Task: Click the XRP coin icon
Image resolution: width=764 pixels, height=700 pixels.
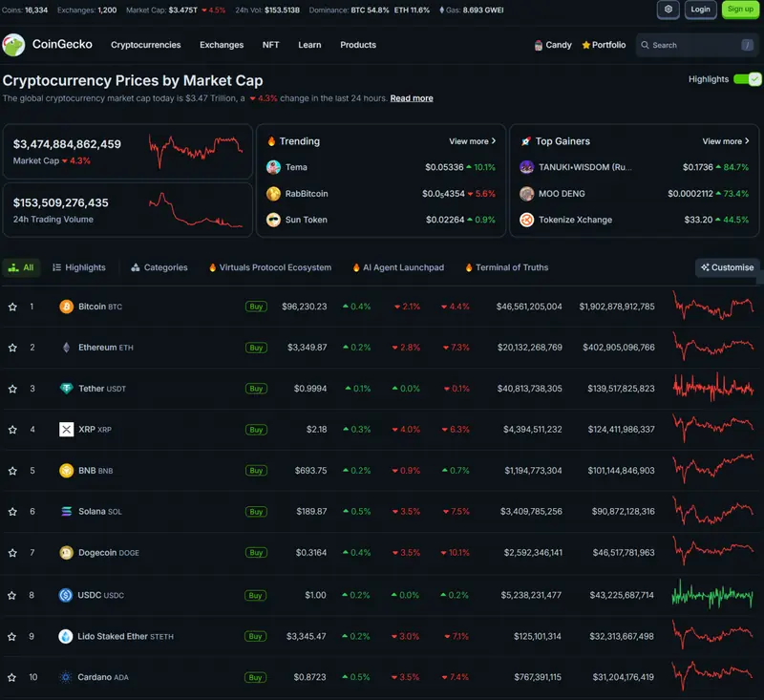Action: (x=66, y=429)
